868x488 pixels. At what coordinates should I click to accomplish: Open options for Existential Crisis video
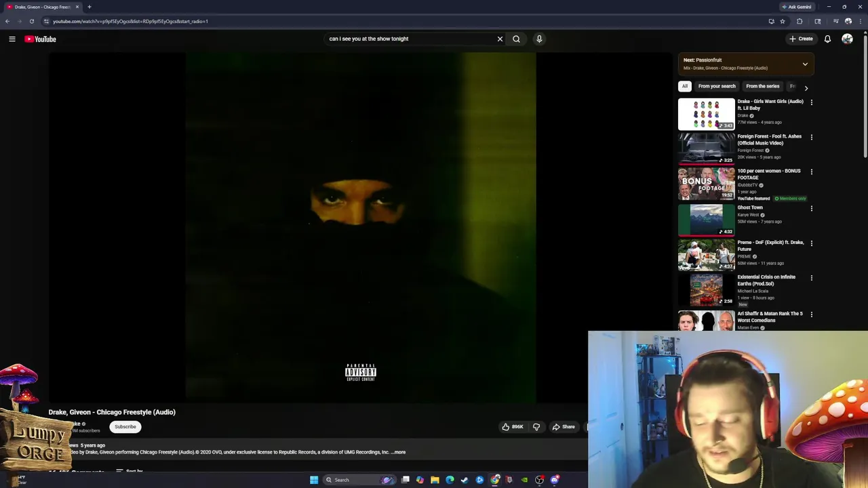pos(811,277)
